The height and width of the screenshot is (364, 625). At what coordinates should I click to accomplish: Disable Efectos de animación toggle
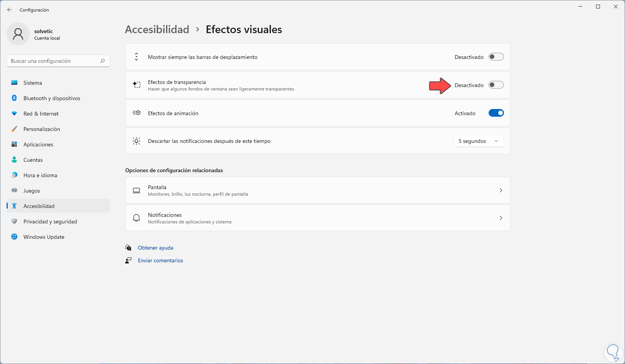click(x=496, y=113)
